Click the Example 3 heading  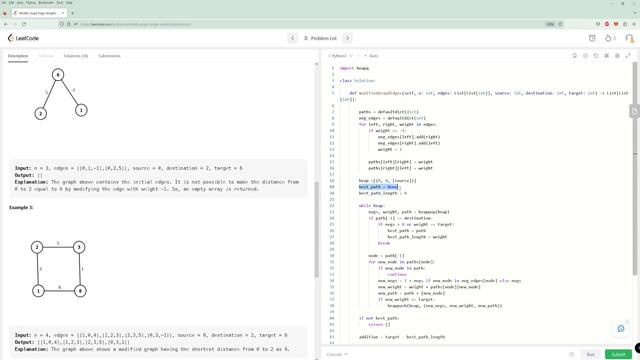pos(21,207)
